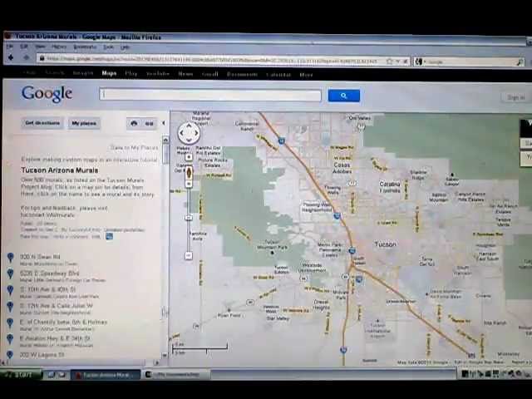This screenshot has height=399, width=532.
Task: Open the W Laguna St list entry
Action: (x=42, y=355)
